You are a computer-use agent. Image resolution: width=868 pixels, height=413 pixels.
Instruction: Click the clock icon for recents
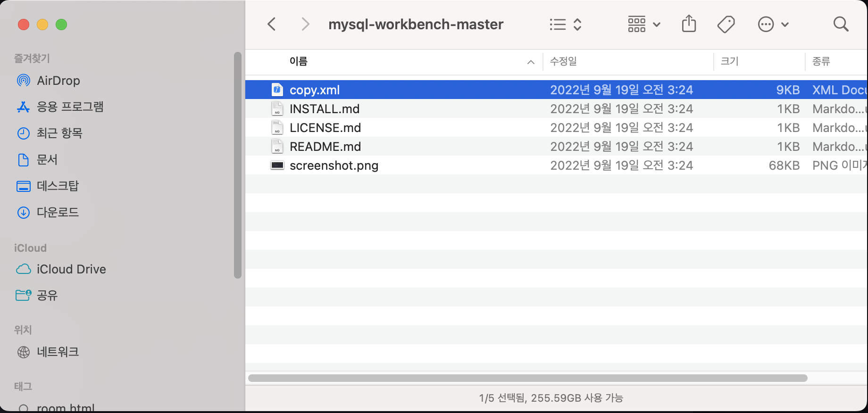coord(24,133)
